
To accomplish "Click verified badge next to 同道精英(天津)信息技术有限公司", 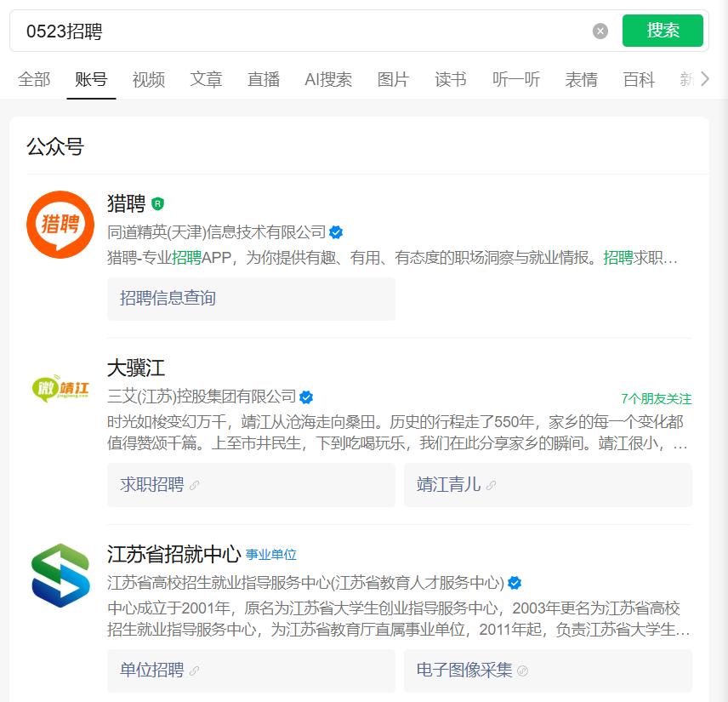I will (336, 231).
